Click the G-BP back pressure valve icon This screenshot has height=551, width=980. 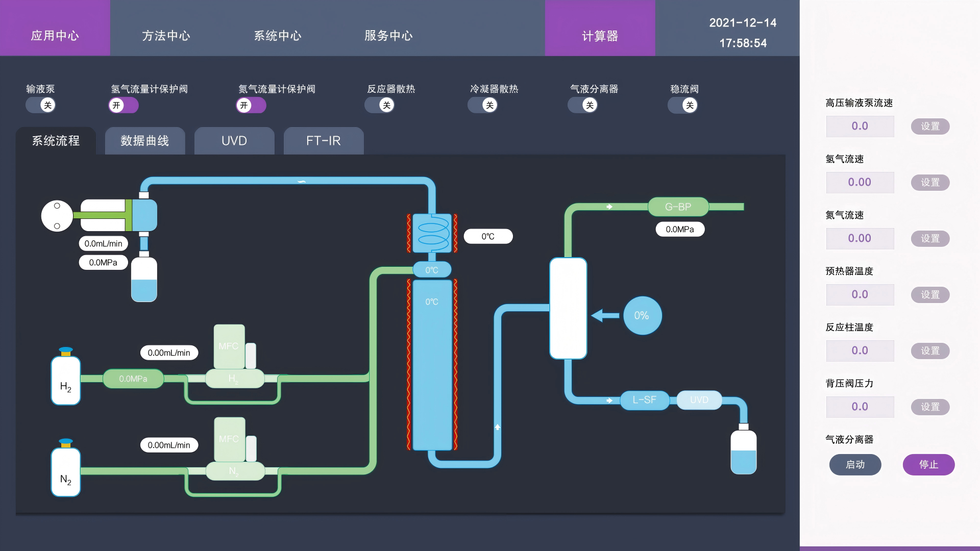coord(678,207)
